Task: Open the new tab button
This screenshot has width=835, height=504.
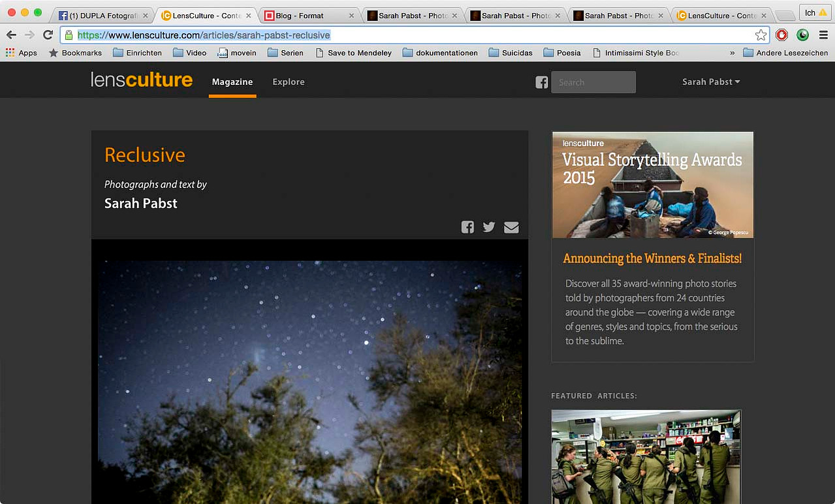Action: tap(785, 16)
